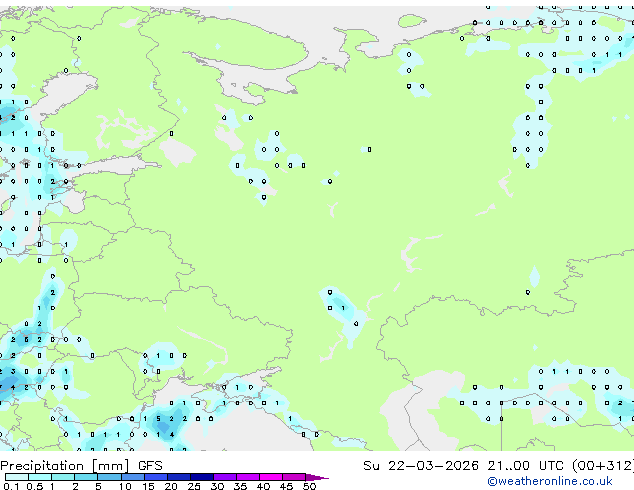The height and width of the screenshot is (490, 634).
Task: Click the '50' legend scale label
Action: [309, 486]
